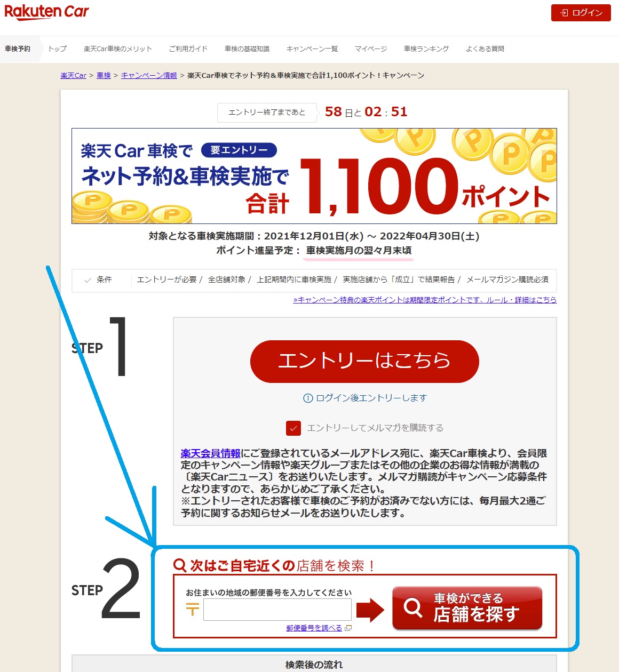Click the magnifier icon on the store search button

[x=413, y=607]
